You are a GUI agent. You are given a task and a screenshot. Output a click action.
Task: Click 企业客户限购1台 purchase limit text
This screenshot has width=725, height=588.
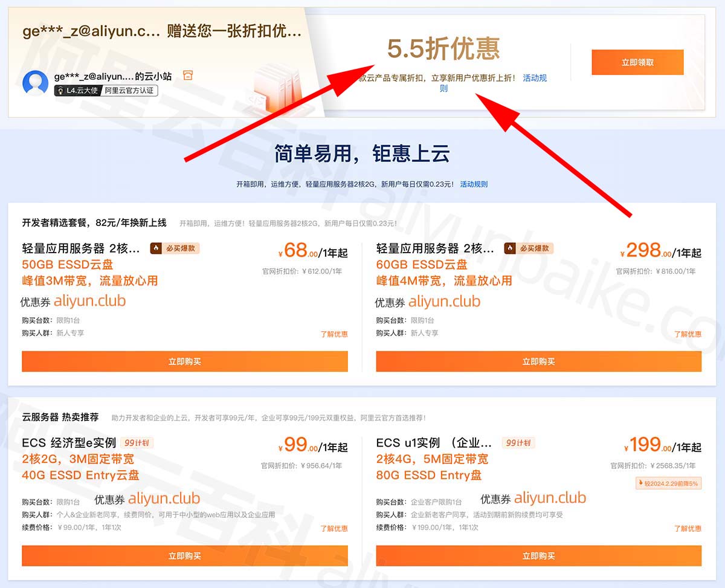tap(436, 502)
